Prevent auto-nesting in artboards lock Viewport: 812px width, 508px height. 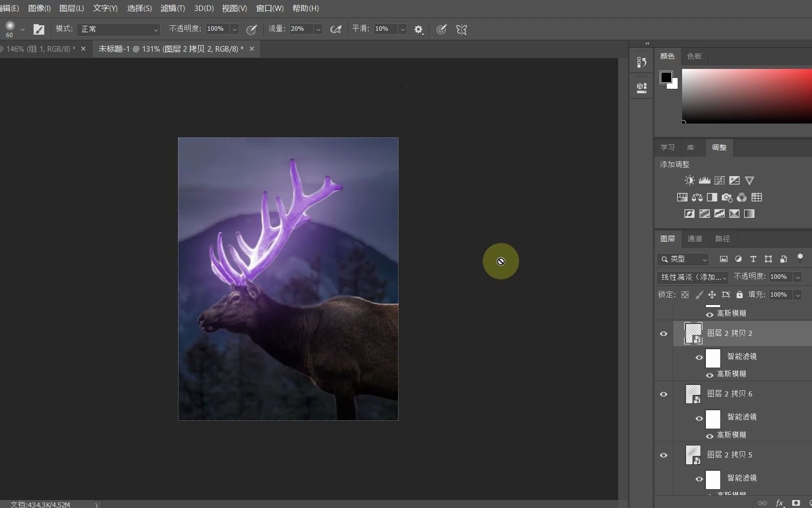pos(726,295)
